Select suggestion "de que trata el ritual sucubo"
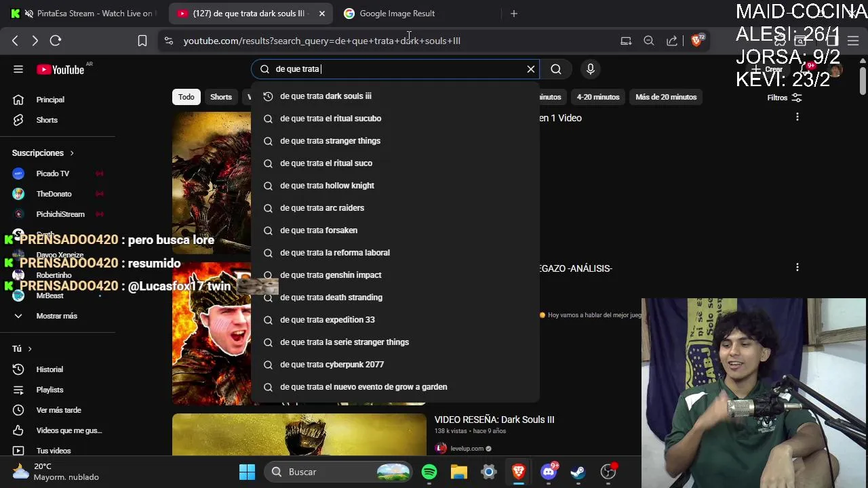The width and height of the screenshot is (868, 488). 395,119
